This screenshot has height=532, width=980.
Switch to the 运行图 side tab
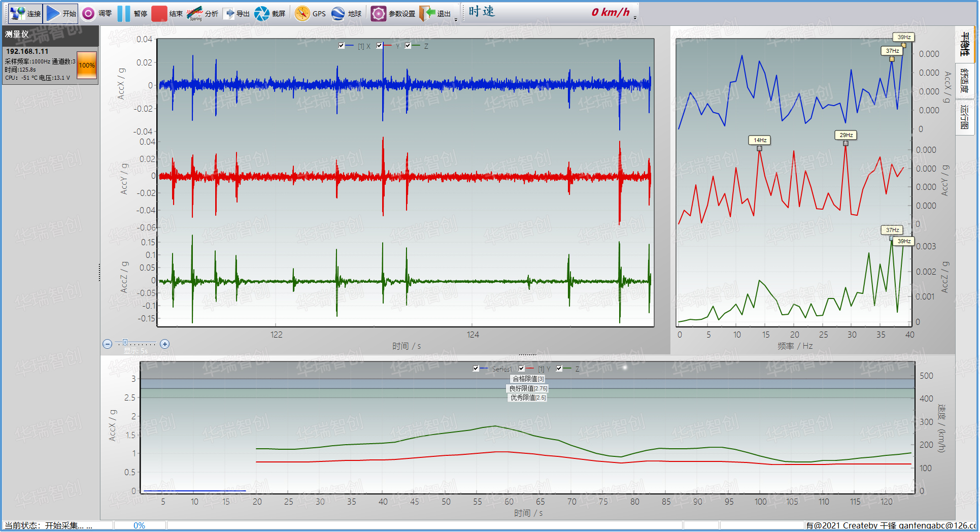pyautogui.click(x=965, y=117)
